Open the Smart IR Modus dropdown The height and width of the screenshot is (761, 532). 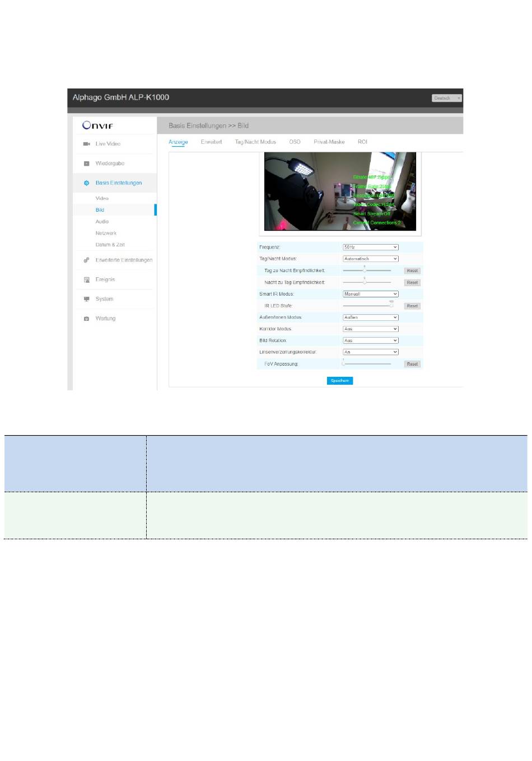(370, 294)
